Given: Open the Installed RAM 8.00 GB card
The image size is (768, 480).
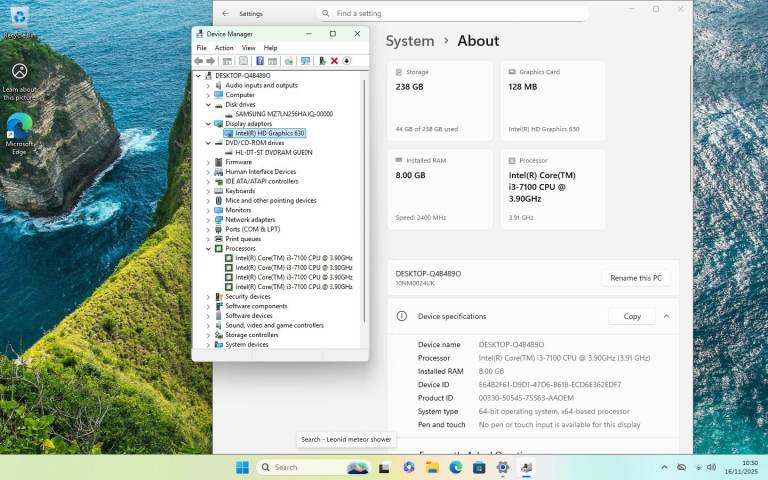Looking at the screenshot, I should [440, 190].
